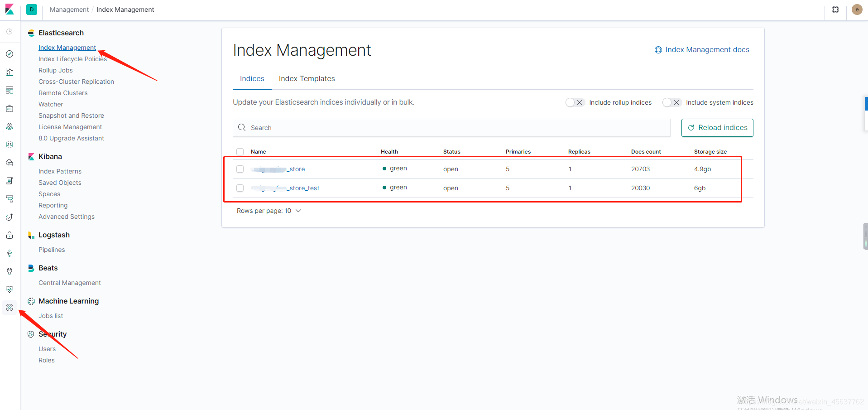868x410 pixels.
Task: Open the help lifebuoy icon in header
Action: click(835, 10)
